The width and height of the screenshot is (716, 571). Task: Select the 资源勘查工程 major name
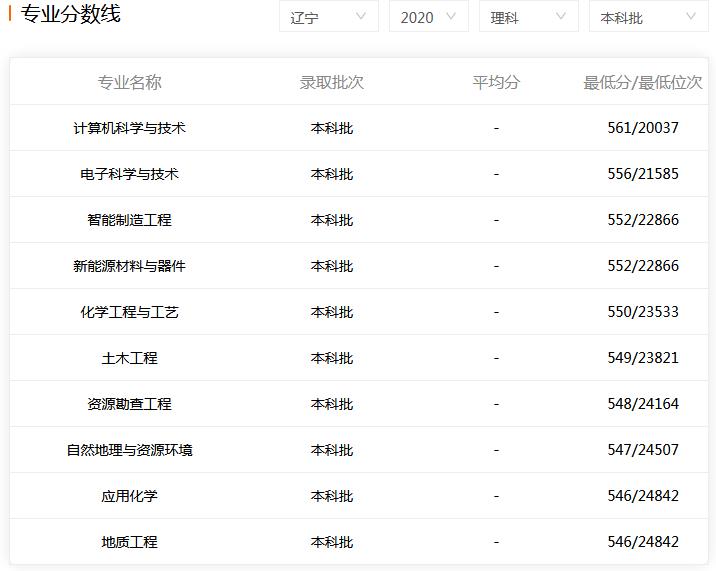[x=130, y=404]
